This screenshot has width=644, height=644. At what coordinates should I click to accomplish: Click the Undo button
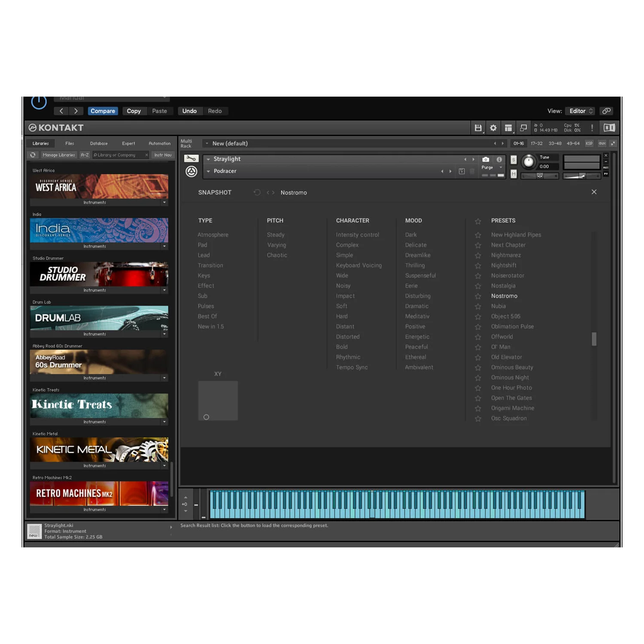189,111
